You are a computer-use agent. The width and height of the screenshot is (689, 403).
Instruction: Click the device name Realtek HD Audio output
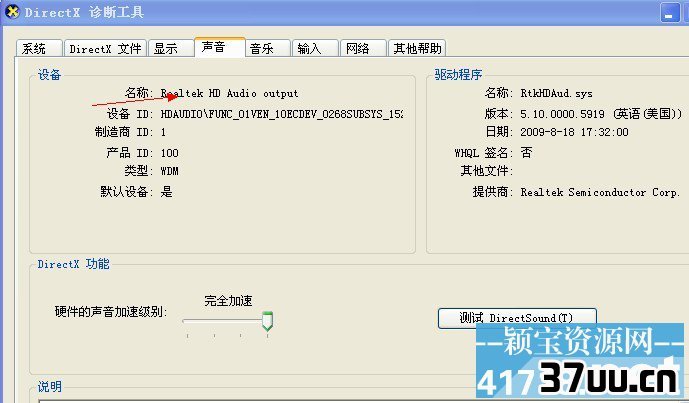pos(229,93)
